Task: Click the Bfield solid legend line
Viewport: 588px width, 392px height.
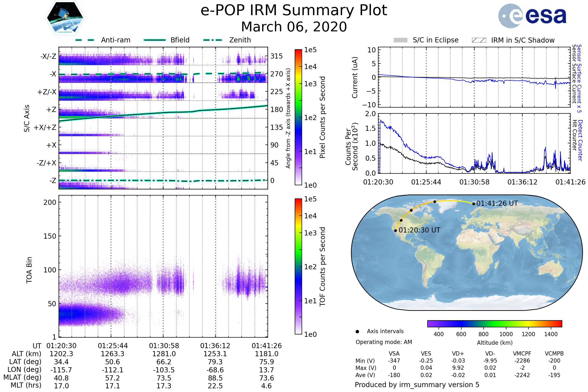Action: [x=155, y=40]
